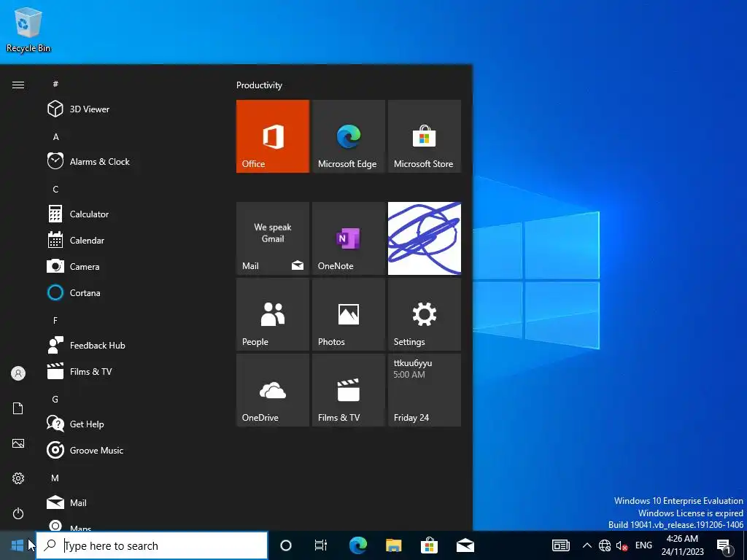
Task: Open the Photos tile
Action: click(348, 314)
